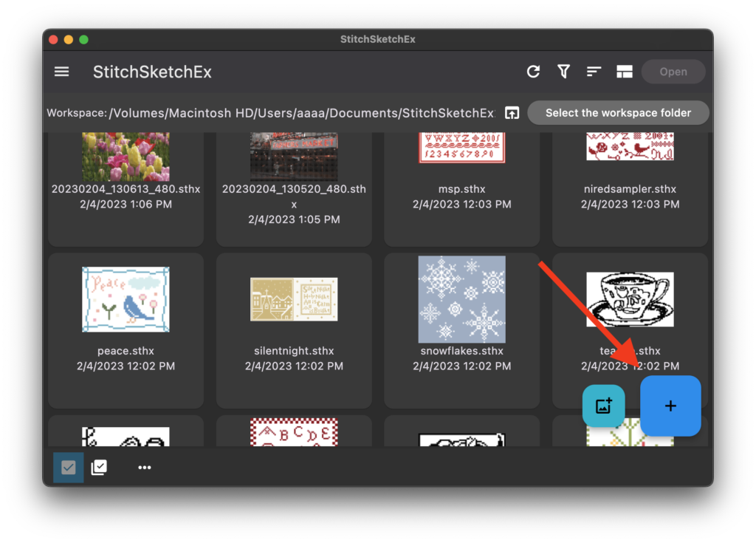Open the three-dot more options menu

tap(144, 468)
